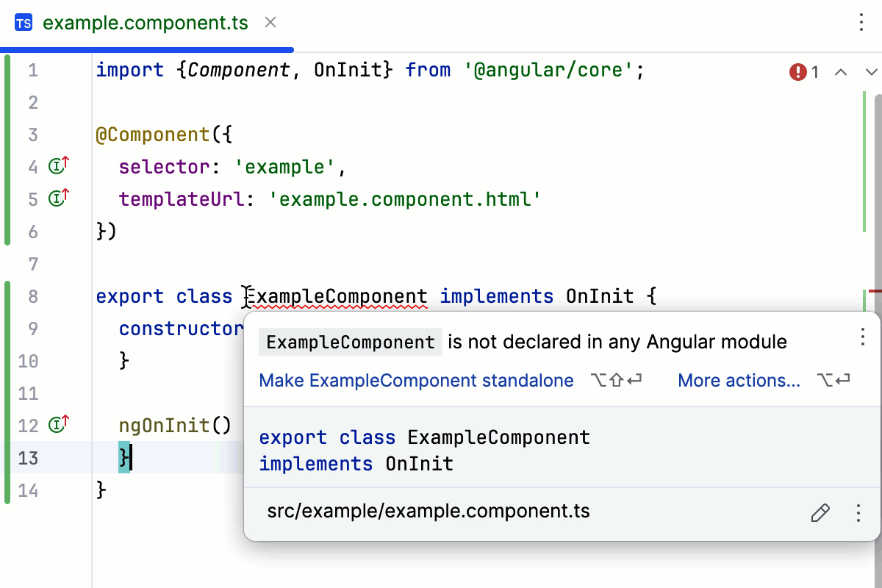The image size is (882, 588).
Task: Expand the intention actions via More actions link
Action: pyautogui.click(x=739, y=381)
